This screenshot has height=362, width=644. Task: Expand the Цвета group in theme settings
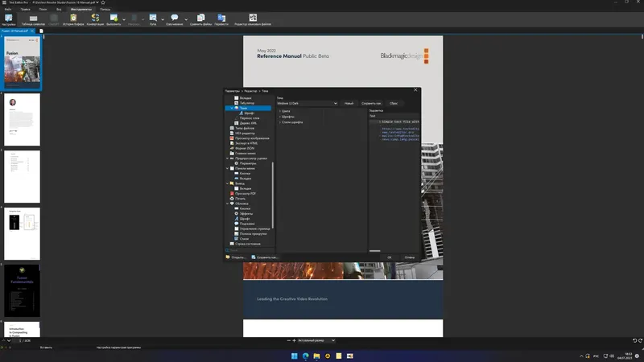pos(280,111)
